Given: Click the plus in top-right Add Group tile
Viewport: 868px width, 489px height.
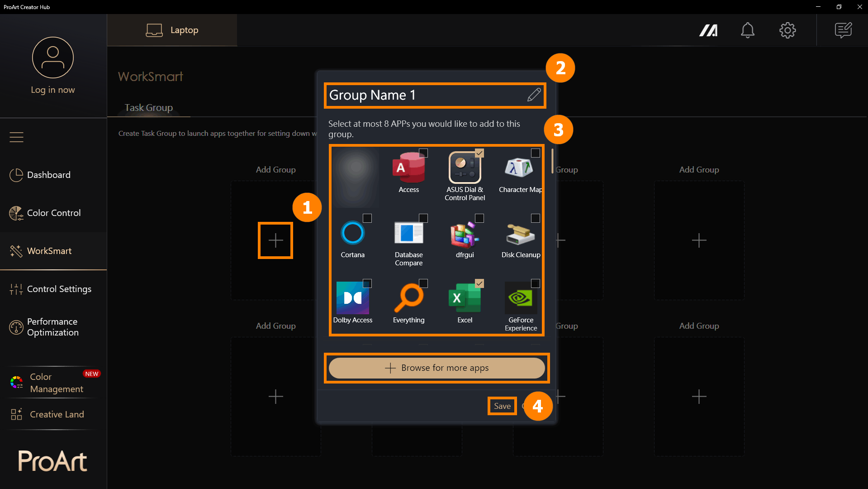Looking at the screenshot, I should pyautogui.click(x=699, y=240).
